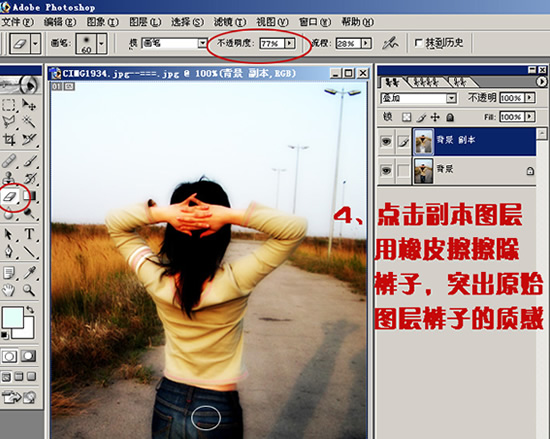Switch to the Channels tab
Viewport: 550px width, 439px height.
pyautogui.click(x=425, y=82)
